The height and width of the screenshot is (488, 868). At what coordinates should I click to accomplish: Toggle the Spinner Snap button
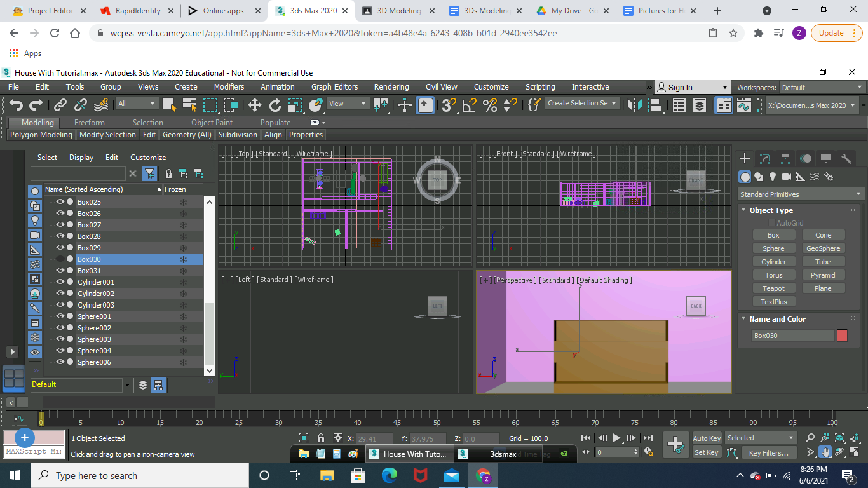point(510,105)
